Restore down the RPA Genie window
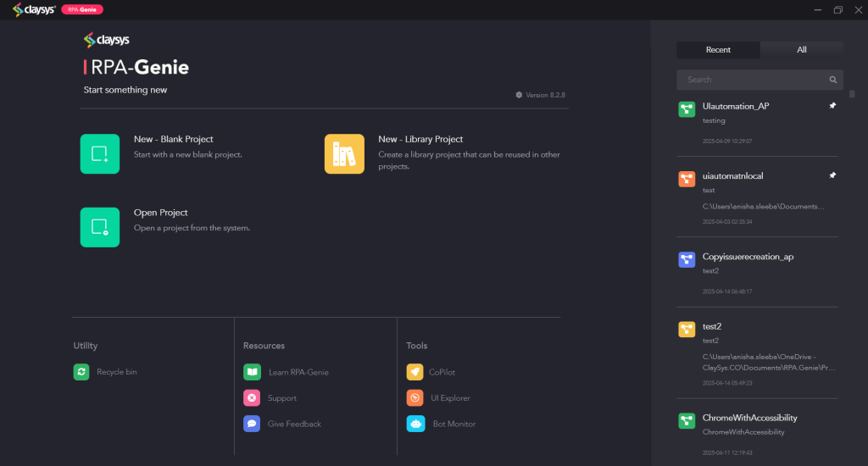This screenshot has width=868, height=466. point(838,10)
